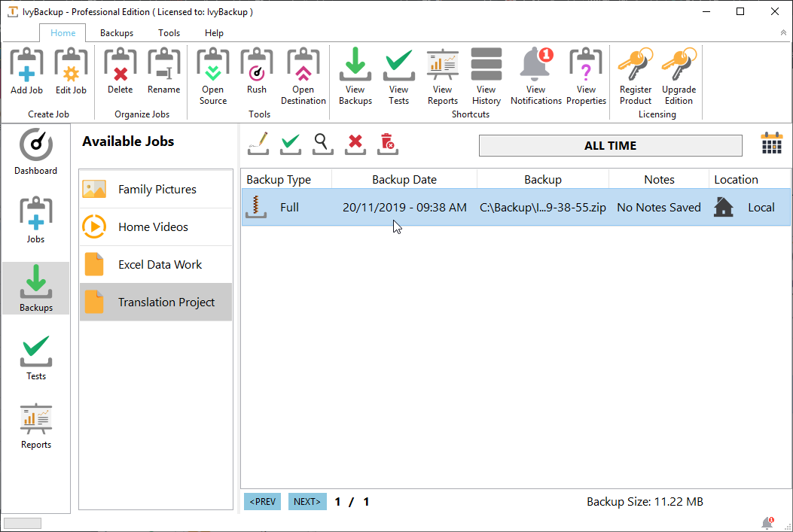
Task: Select the Home Videos job
Action: (156, 226)
